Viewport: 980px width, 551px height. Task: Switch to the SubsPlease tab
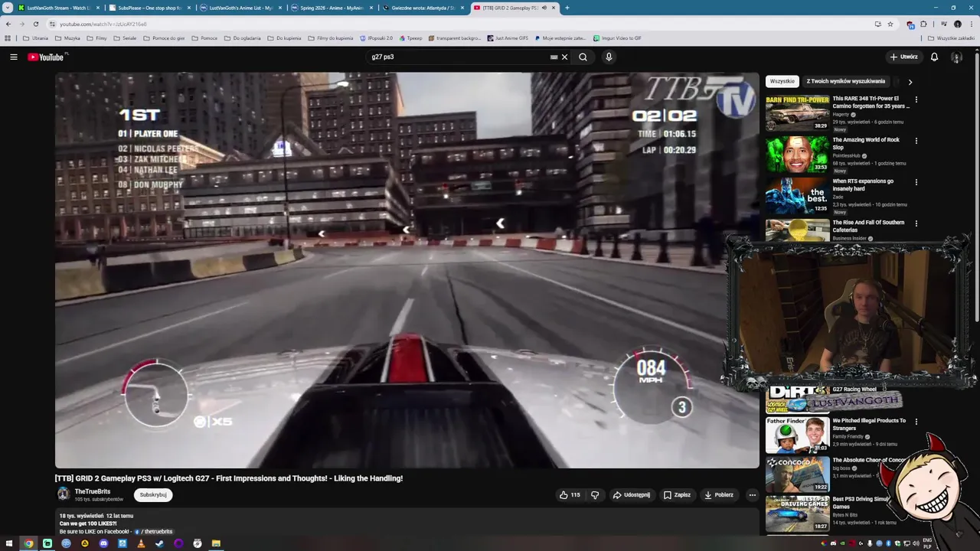pos(149,8)
